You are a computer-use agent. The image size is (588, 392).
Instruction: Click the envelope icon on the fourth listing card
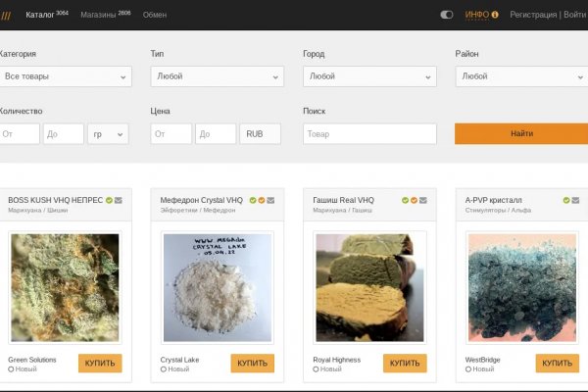(x=576, y=200)
